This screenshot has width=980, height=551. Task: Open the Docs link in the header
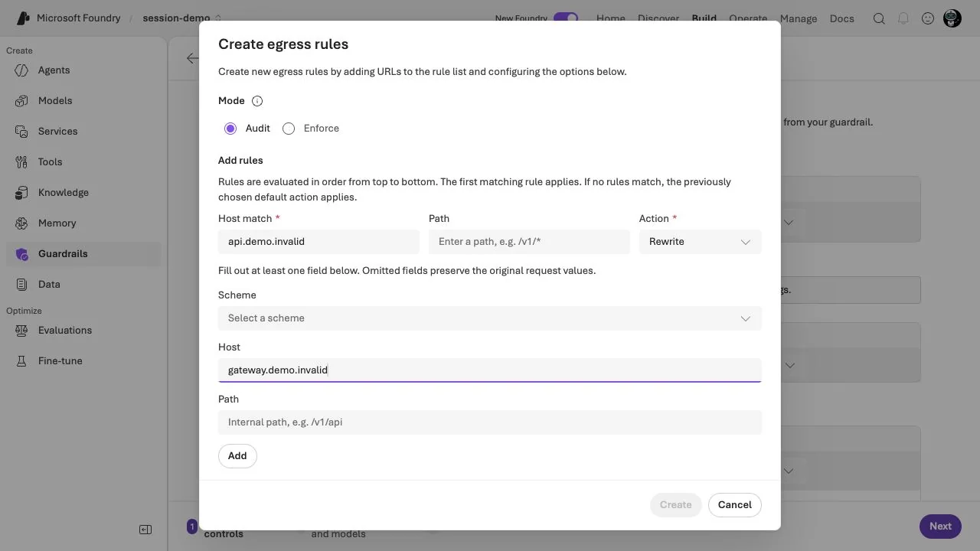[x=842, y=18]
